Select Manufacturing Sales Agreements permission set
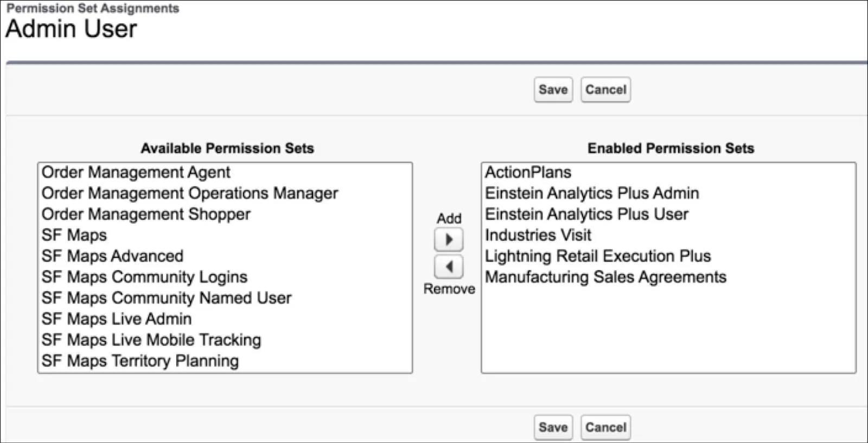The height and width of the screenshot is (443, 868). click(x=605, y=277)
